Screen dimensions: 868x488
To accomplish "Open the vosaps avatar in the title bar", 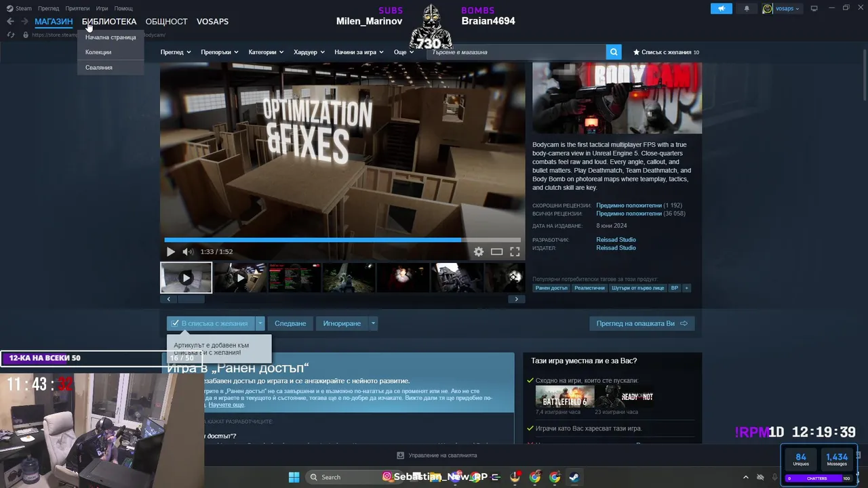I will click(x=768, y=8).
